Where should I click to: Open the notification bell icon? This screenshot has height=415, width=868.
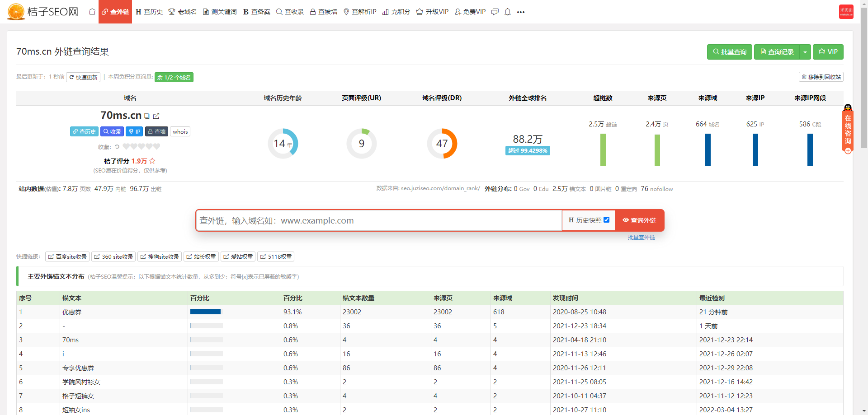click(508, 12)
